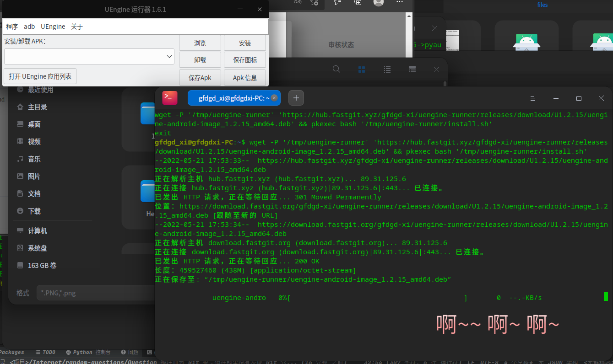Viewport: 613px width, 364px height.
Task: Close the terminal window
Action: tap(601, 98)
